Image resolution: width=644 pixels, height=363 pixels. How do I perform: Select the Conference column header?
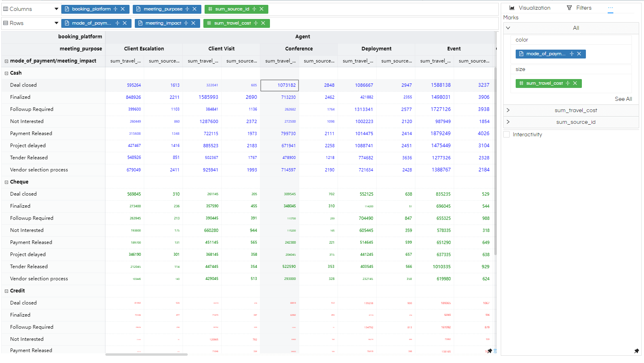[299, 49]
